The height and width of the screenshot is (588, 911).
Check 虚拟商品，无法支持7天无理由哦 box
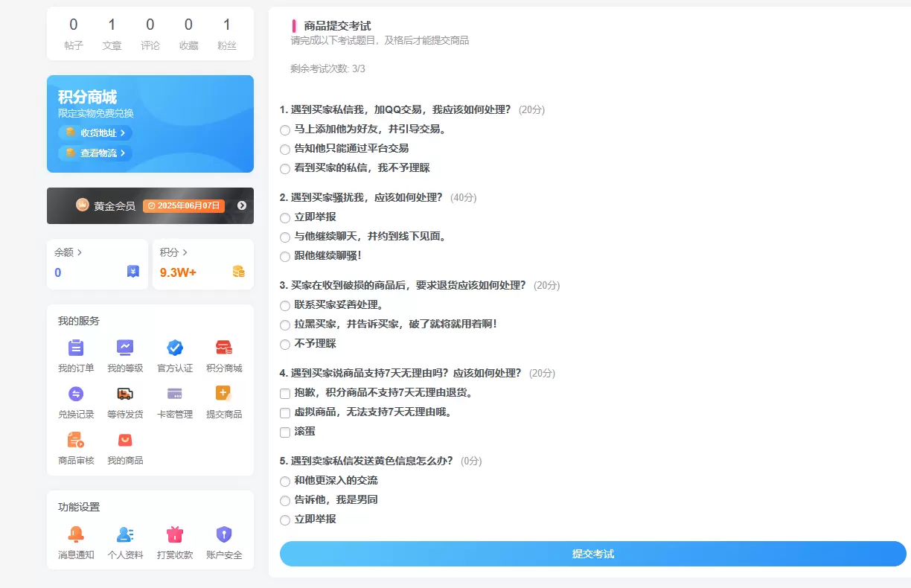click(285, 412)
